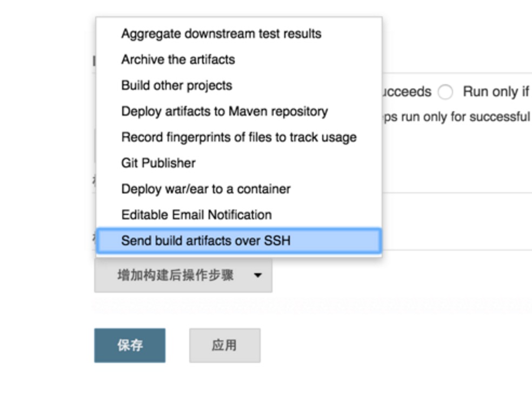The width and height of the screenshot is (532, 404).
Task: Click empty space right of Git Publisher
Action: (x=288, y=163)
